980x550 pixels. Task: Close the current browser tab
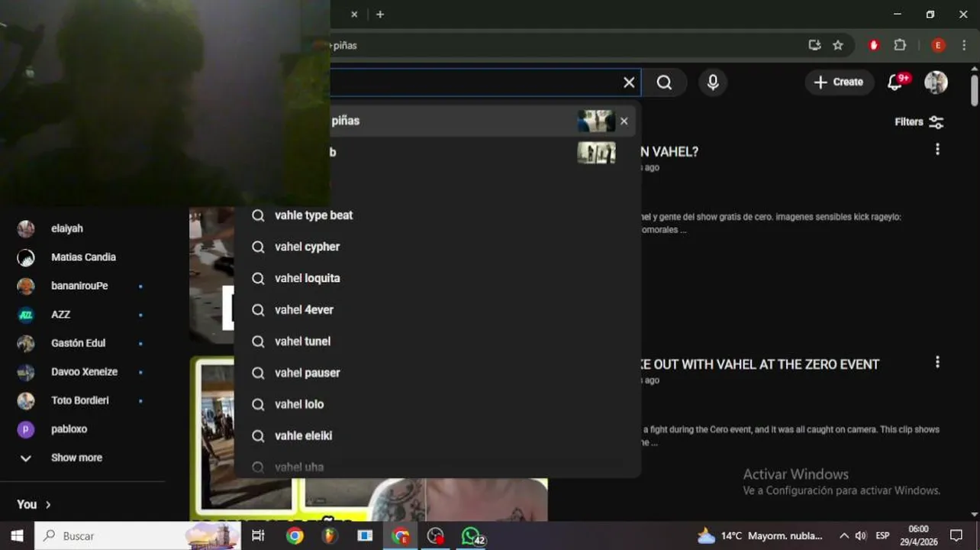click(354, 14)
